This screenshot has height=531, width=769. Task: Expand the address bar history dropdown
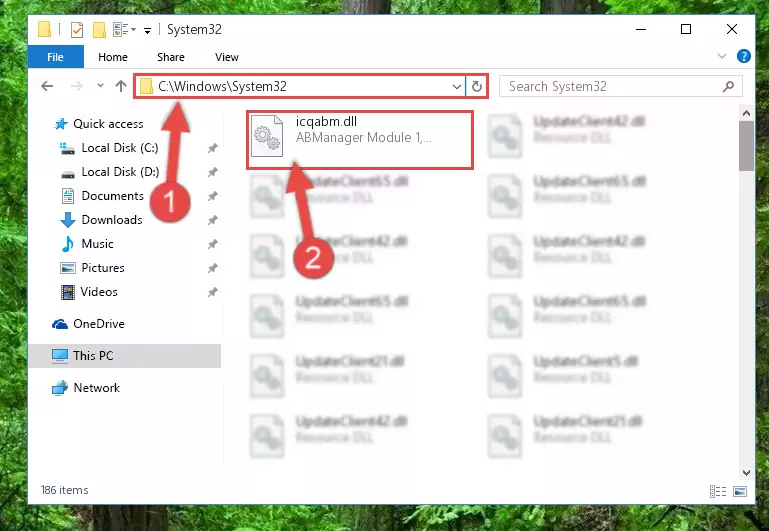tap(457, 87)
